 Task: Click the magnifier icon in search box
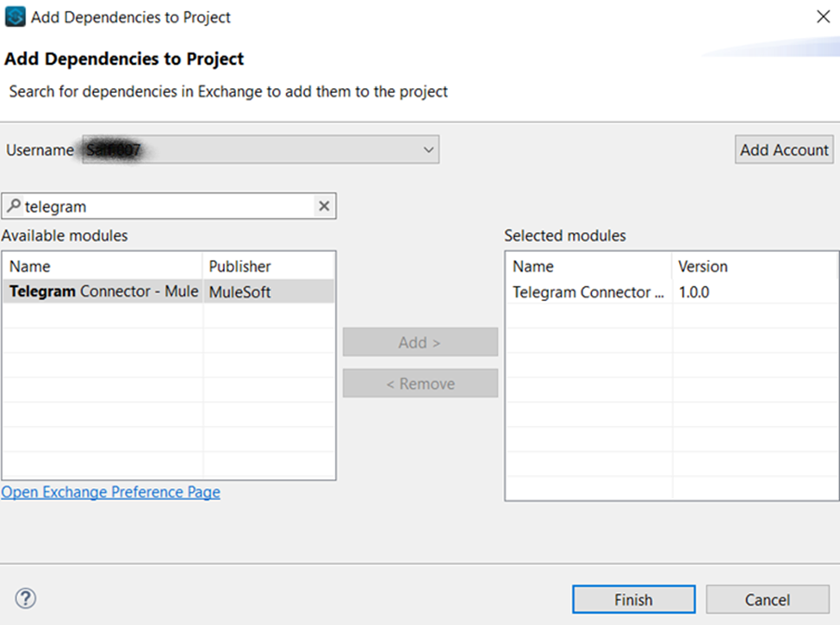click(x=14, y=207)
